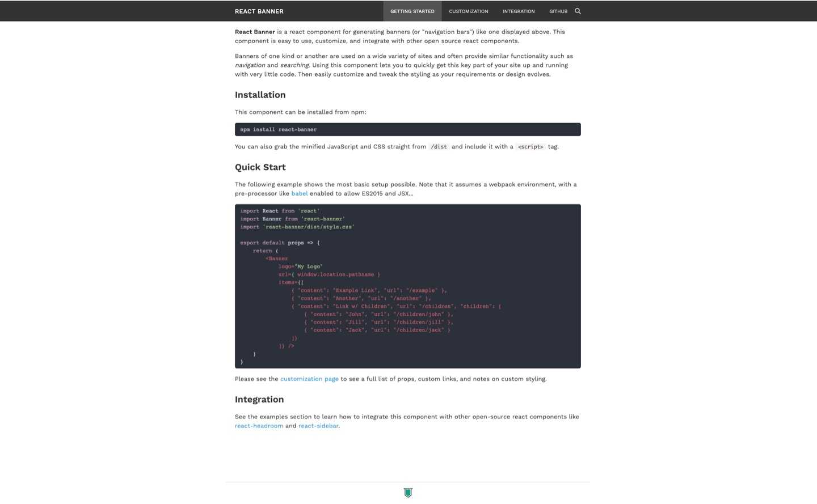This screenshot has width=817, height=504.
Task: Open the GitHub nav link
Action: coord(558,11)
